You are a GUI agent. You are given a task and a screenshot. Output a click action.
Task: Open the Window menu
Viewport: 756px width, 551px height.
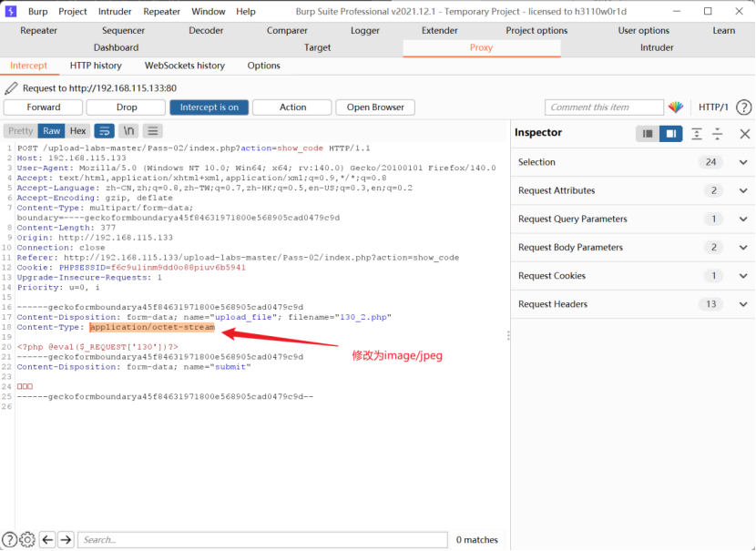pos(209,12)
